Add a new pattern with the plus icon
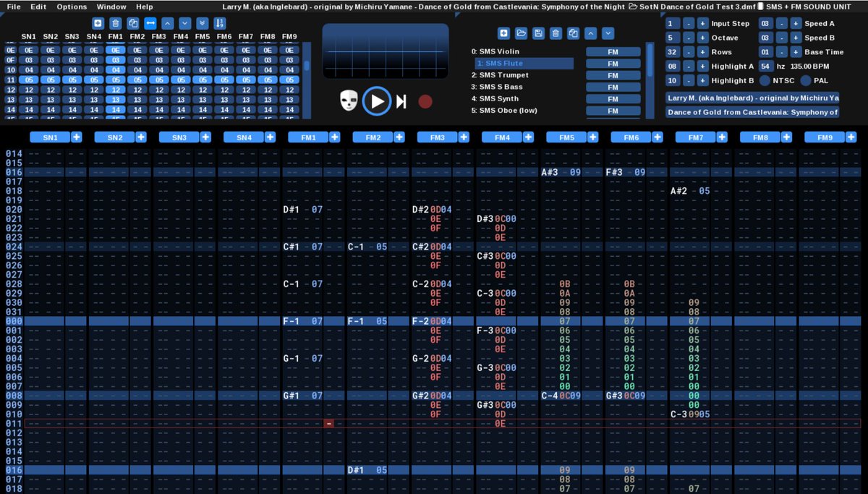The image size is (868, 494). pos(98,22)
